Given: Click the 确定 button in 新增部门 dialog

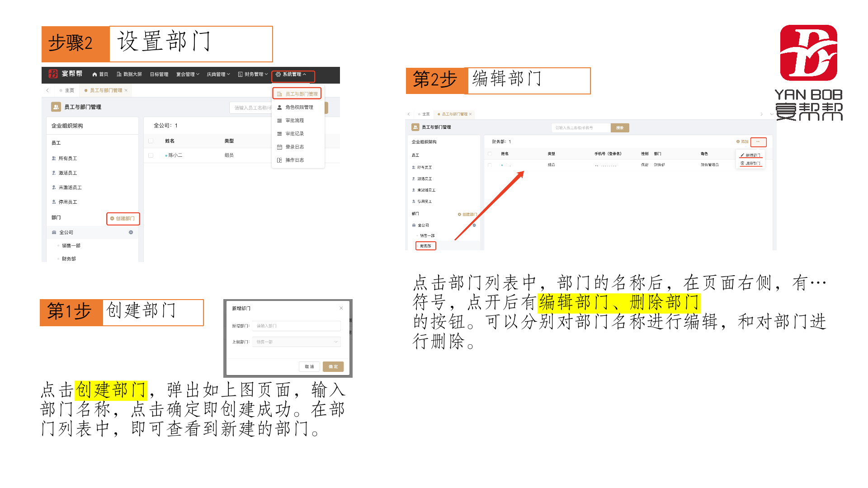Looking at the screenshot, I should coord(333,367).
